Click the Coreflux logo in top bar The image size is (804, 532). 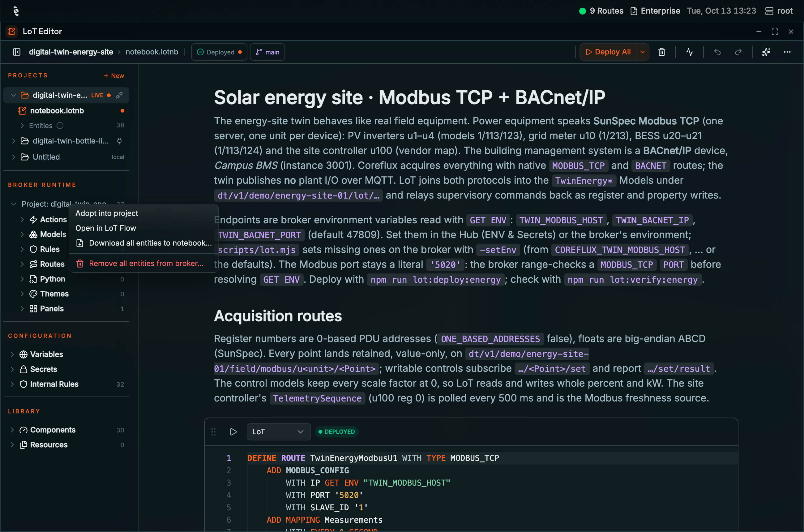tap(16, 11)
